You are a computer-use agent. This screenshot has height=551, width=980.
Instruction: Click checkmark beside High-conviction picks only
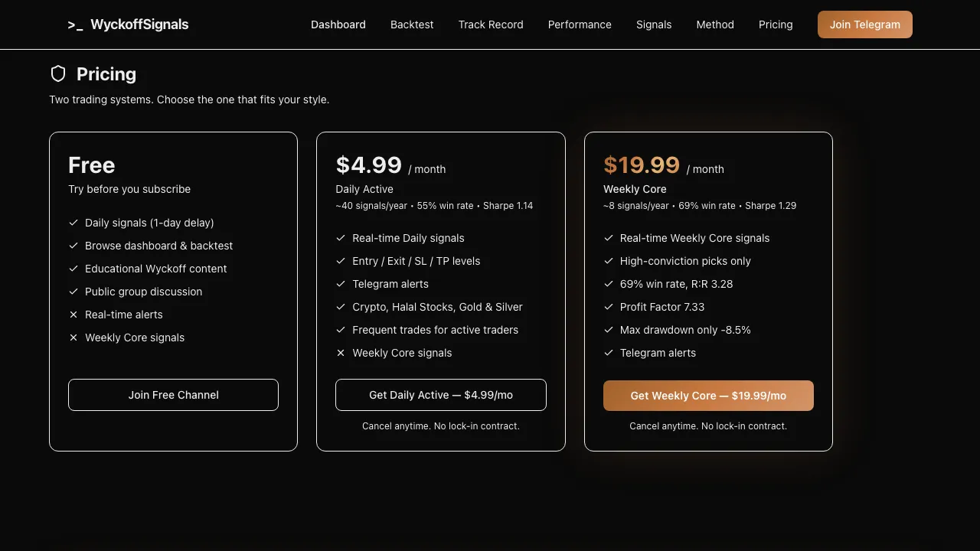coord(609,261)
